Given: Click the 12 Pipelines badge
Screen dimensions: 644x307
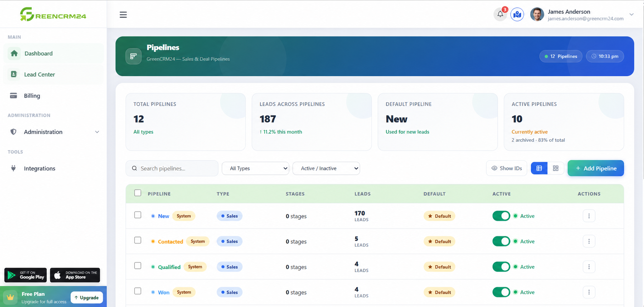Looking at the screenshot, I should click(x=561, y=56).
